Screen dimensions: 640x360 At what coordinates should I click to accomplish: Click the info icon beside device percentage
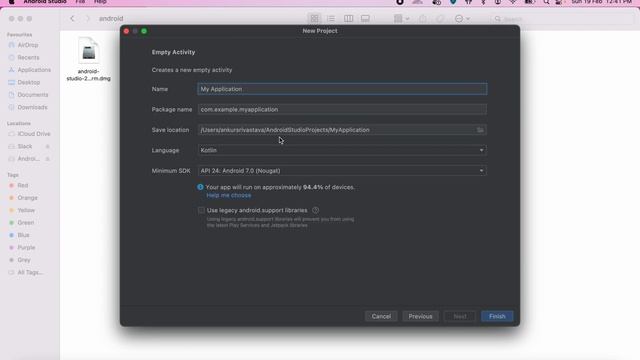tap(200, 187)
